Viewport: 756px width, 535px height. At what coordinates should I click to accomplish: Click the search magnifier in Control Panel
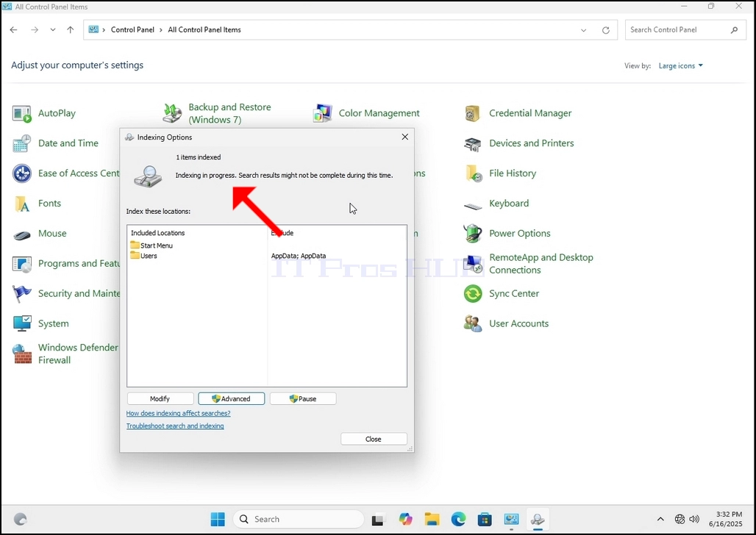tap(734, 30)
